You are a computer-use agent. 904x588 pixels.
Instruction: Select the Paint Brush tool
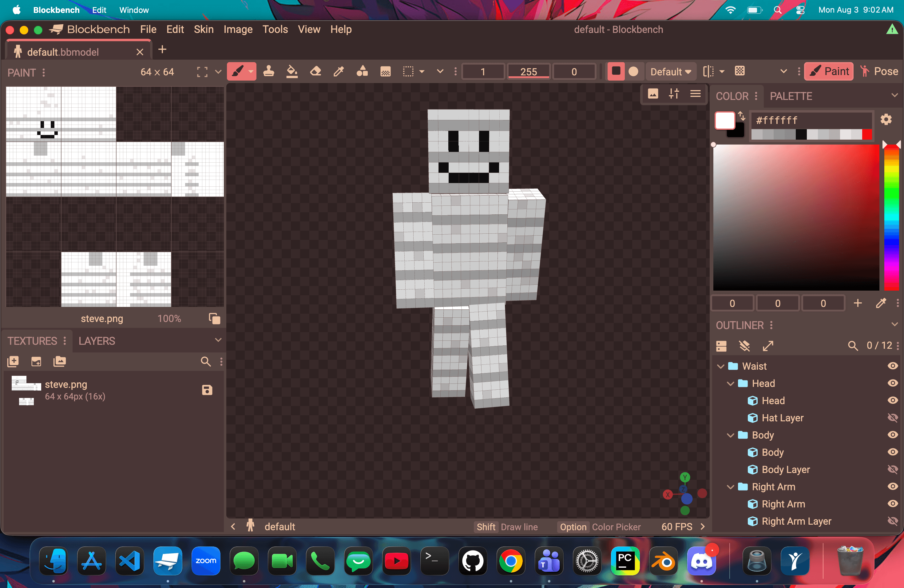click(238, 71)
